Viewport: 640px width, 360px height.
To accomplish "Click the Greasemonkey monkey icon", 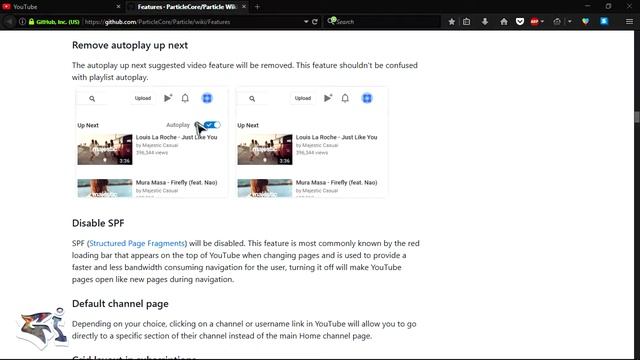I will [x=557, y=22].
